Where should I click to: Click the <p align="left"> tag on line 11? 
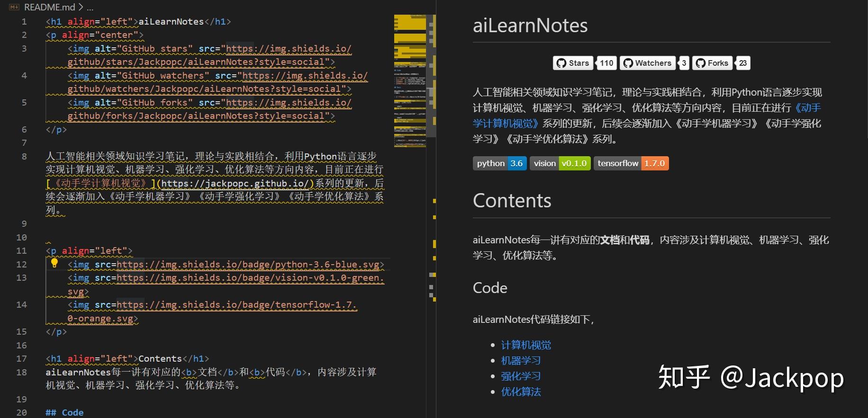tap(89, 251)
